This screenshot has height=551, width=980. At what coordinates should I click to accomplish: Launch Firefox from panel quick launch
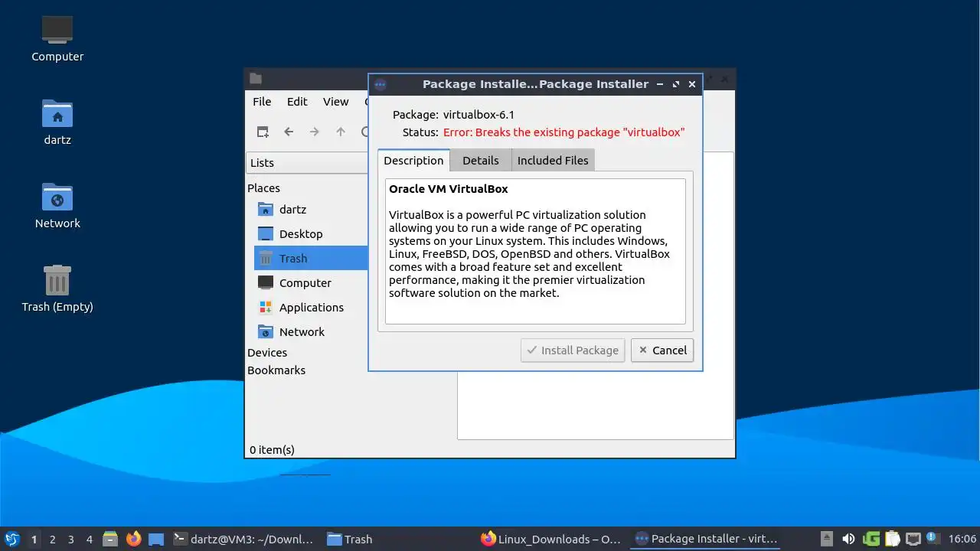pos(134,539)
